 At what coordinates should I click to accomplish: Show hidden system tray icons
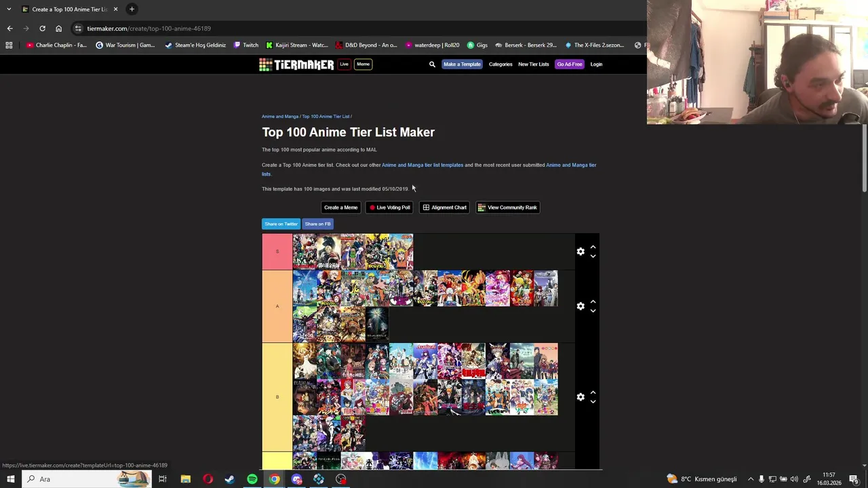coord(751,479)
